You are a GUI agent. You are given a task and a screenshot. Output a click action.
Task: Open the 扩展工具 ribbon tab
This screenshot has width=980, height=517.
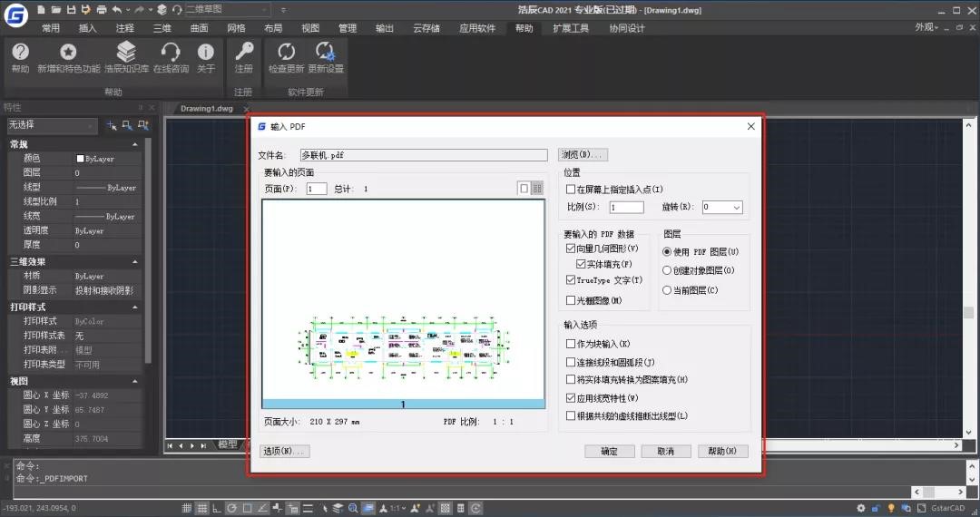(571, 28)
